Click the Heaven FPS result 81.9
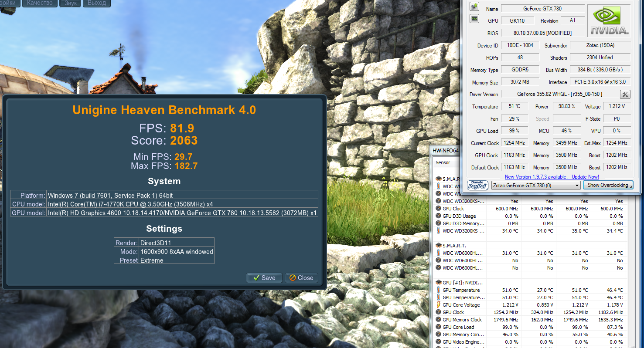 click(182, 128)
